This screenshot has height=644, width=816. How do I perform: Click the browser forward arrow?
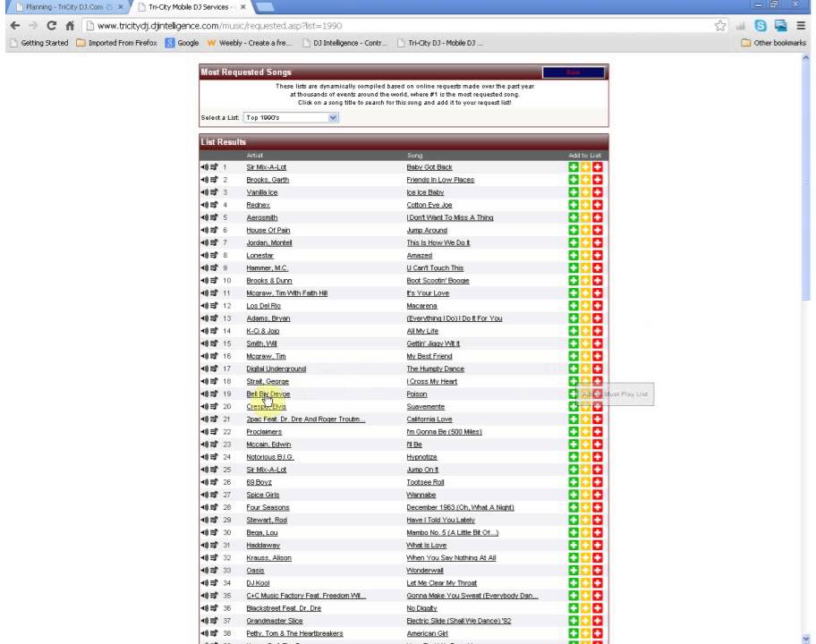(33, 25)
